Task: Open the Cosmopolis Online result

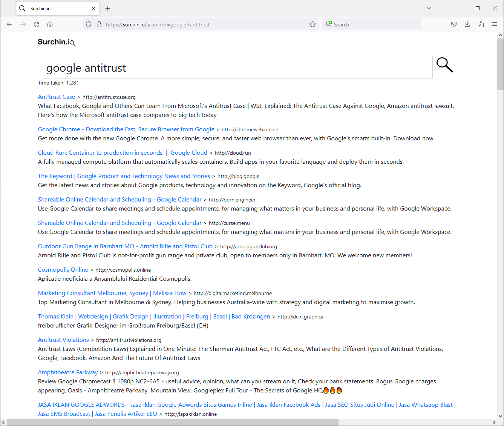Action: 63,270
